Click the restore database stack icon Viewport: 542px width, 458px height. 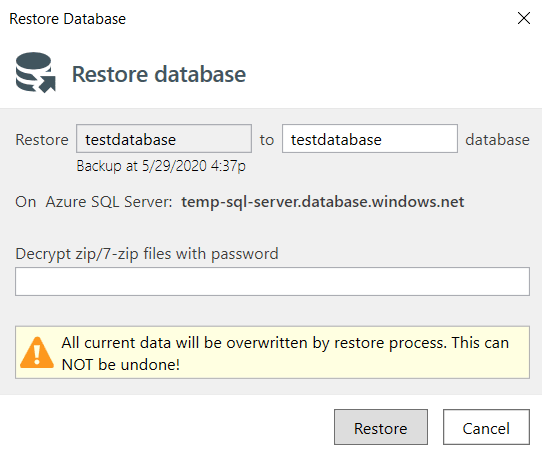pyautogui.click(x=36, y=73)
